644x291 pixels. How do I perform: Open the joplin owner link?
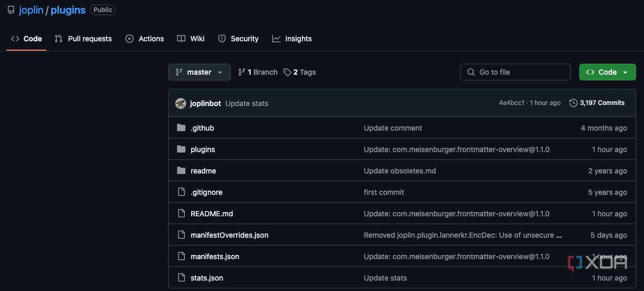click(31, 10)
